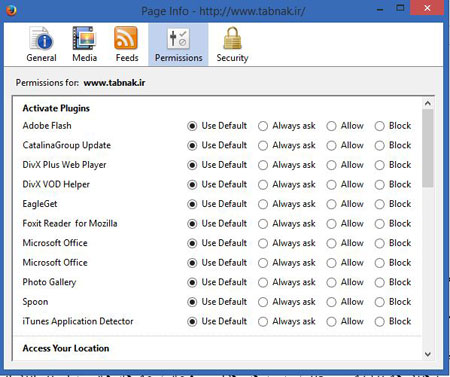Switch to the Media tab label
Image resolution: width=450 pixels, height=377 pixels.
pos(85,58)
